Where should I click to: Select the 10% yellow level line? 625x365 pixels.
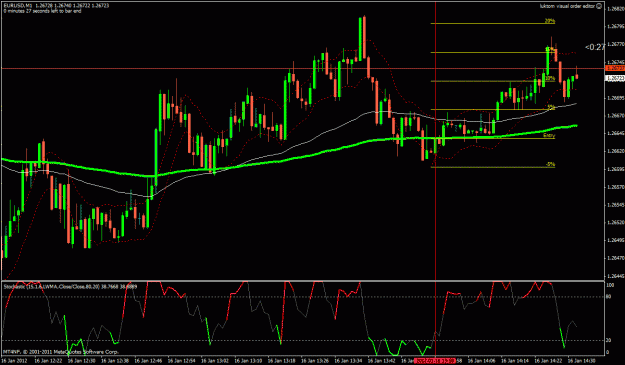click(493, 81)
